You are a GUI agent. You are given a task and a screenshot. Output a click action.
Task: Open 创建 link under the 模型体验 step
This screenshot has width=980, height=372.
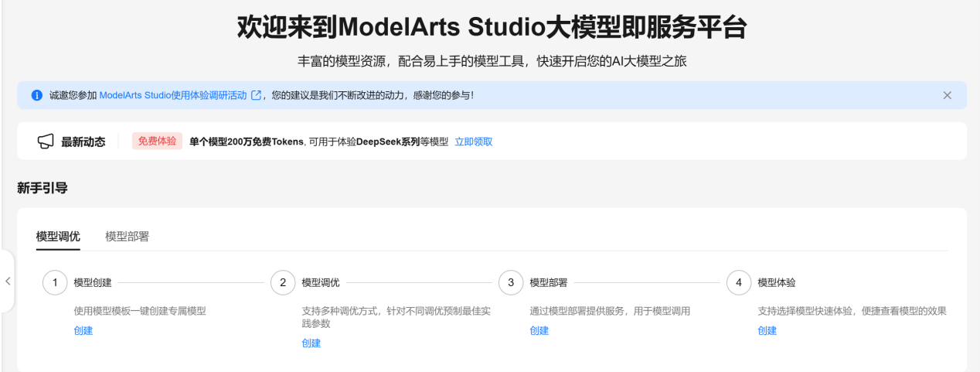pos(767,330)
